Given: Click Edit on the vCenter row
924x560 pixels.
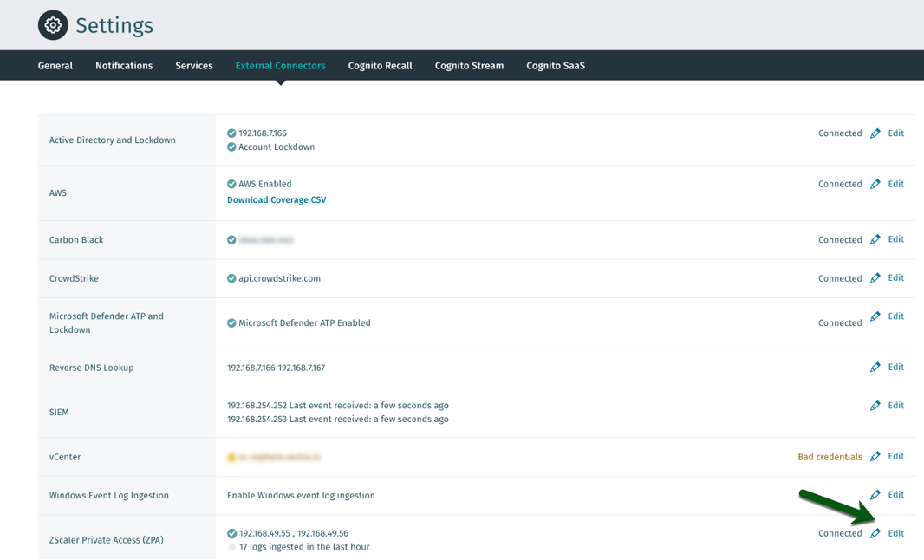Looking at the screenshot, I should click(x=895, y=456).
